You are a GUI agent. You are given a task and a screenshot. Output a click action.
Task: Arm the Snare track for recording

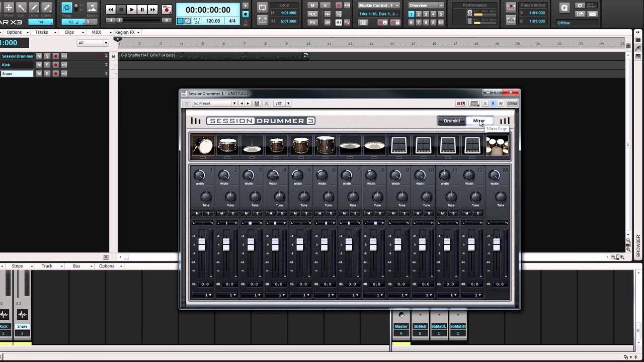click(x=55, y=73)
